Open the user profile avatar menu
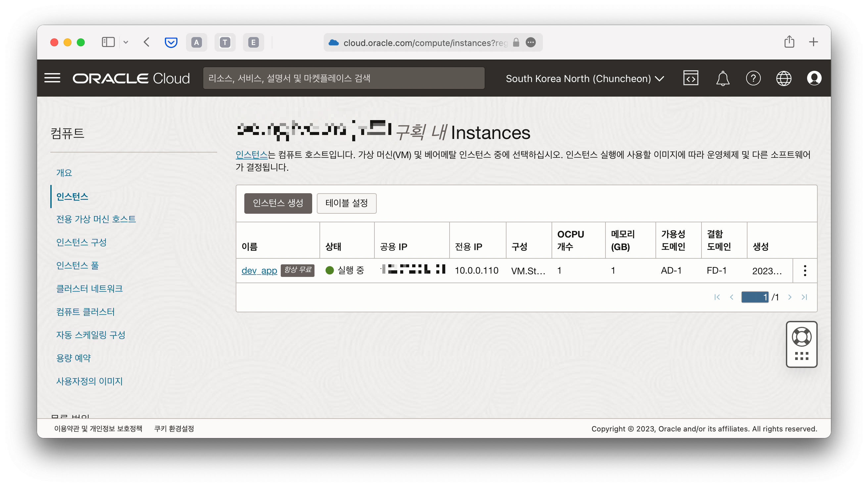 (x=814, y=78)
